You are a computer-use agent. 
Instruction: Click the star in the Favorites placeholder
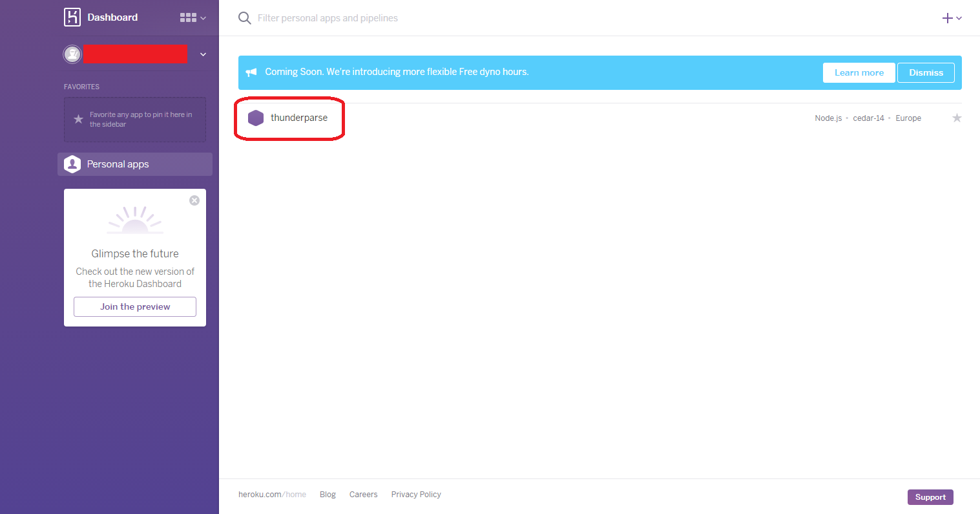coord(78,119)
